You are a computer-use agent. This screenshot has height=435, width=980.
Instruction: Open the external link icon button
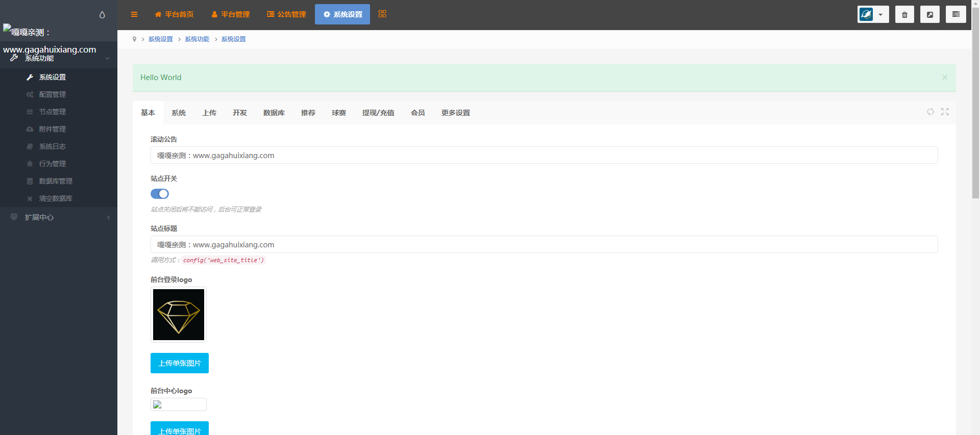930,14
